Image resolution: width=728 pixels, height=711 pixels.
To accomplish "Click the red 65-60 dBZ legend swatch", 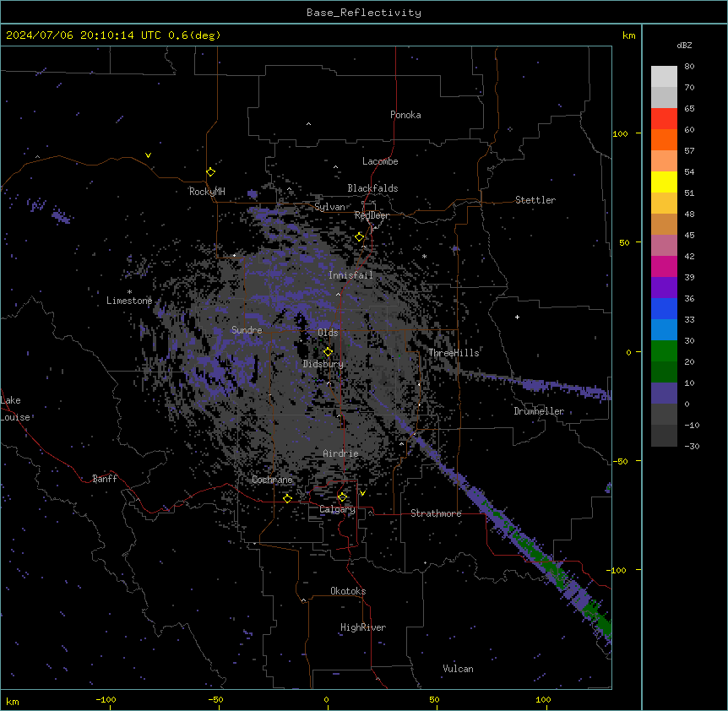I will pos(664,118).
